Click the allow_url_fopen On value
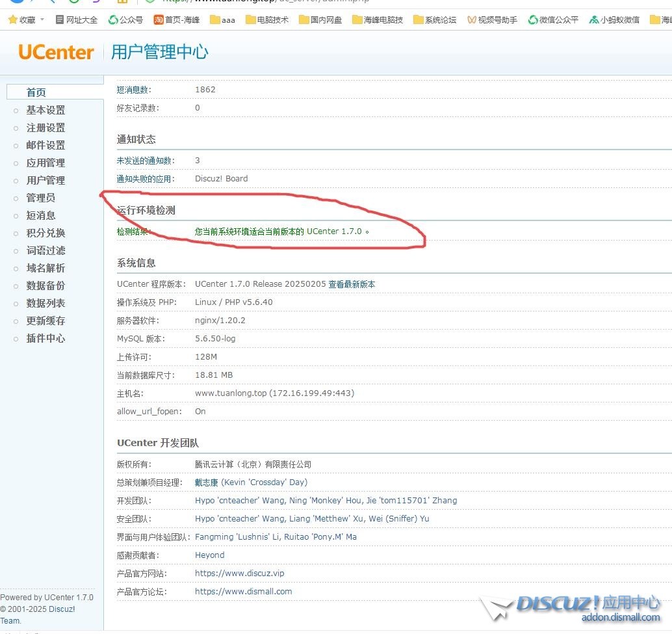Image resolution: width=672 pixels, height=634 pixels. tap(200, 412)
